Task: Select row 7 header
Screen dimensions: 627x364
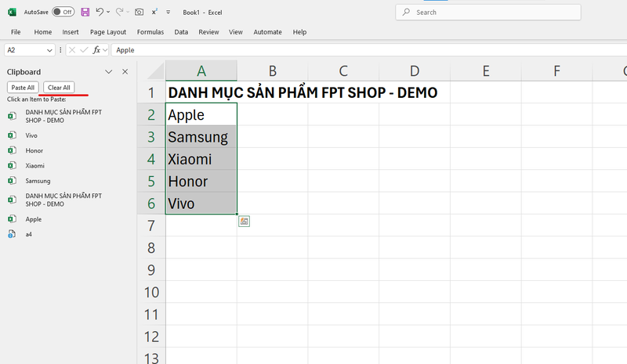Action: 151,225
